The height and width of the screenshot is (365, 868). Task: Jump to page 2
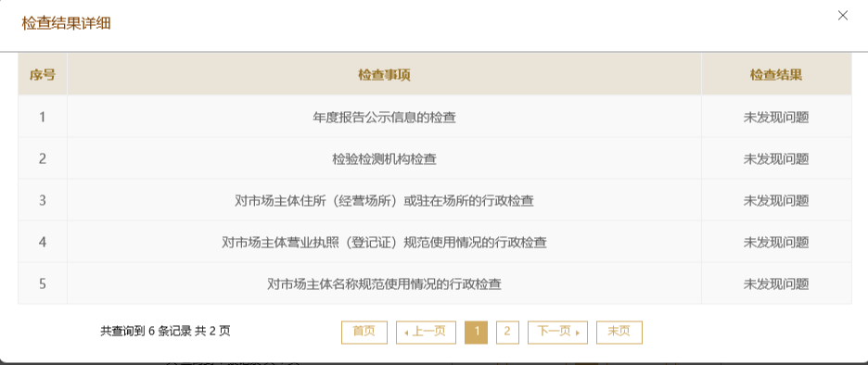tap(507, 332)
